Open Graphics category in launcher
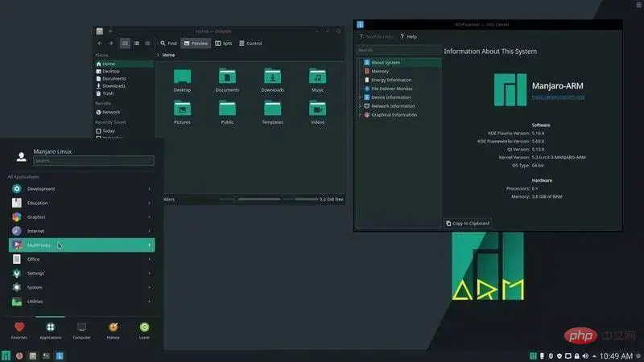644x362 pixels. point(82,216)
